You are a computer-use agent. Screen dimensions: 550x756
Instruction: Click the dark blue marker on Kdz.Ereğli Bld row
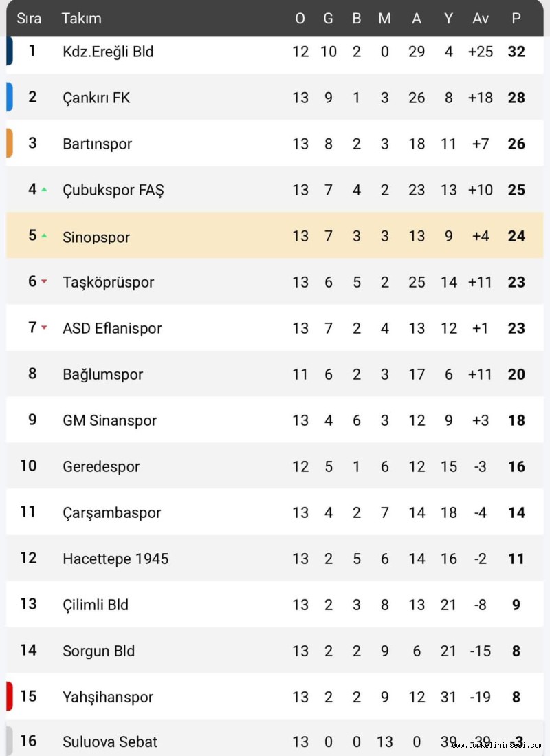coord(9,52)
